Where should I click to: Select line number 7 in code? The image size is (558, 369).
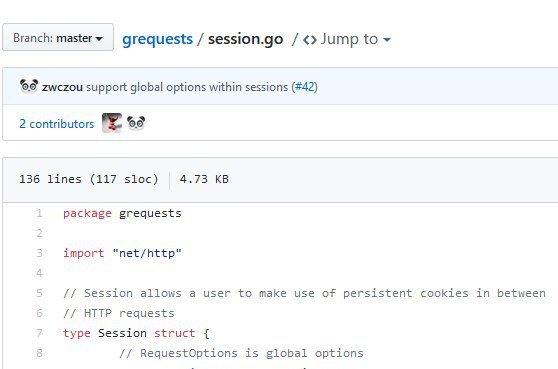(x=39, y=333)
